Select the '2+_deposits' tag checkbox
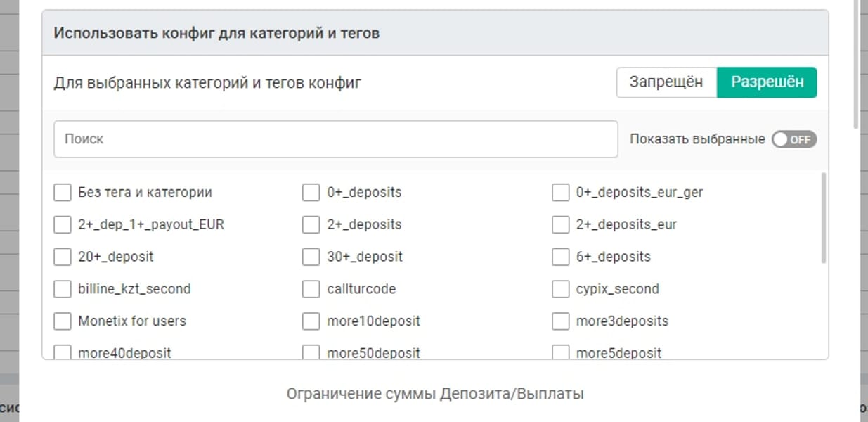Viewport: 868px width, 422px height. pyautogui.click(x=310, y=224)
